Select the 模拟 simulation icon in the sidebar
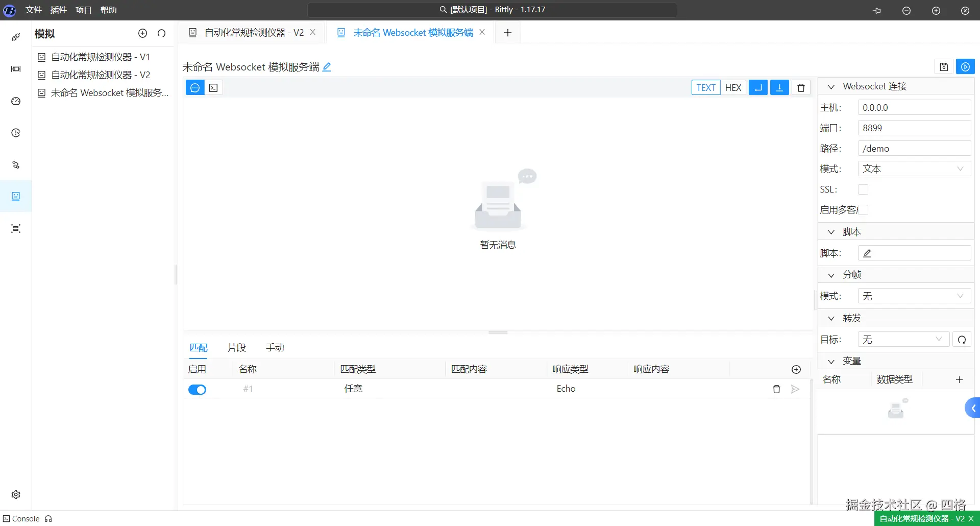The width and height of the screenshot is (980, 526). (x=16, y=197)
